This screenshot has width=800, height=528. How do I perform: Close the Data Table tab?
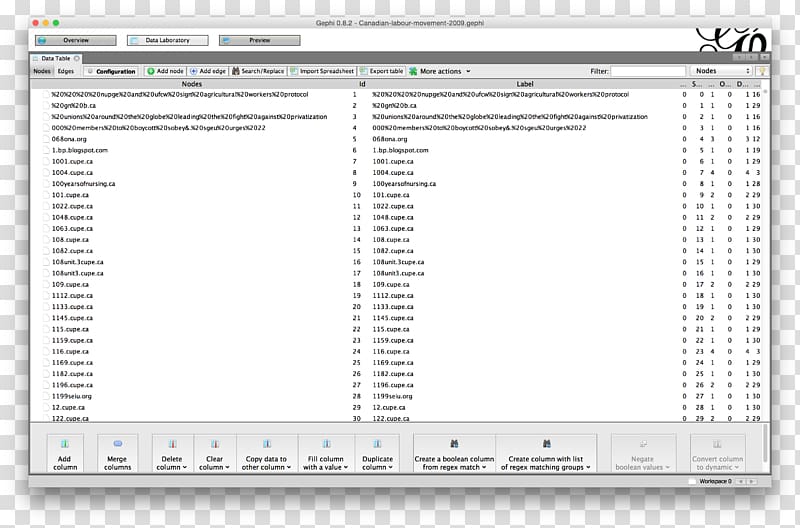click(77, 58)
